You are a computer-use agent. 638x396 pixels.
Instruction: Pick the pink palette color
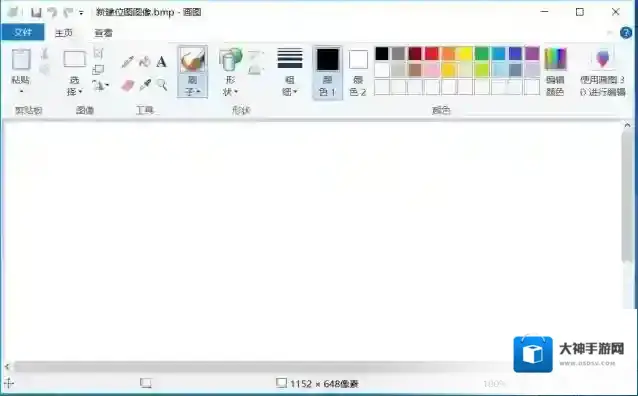point(432,70)
